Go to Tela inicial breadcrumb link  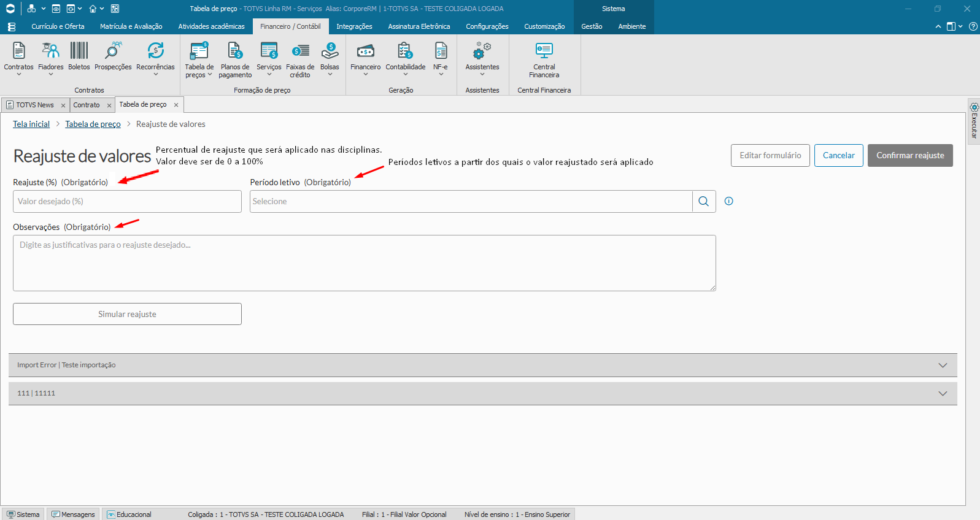pos(31,124)
